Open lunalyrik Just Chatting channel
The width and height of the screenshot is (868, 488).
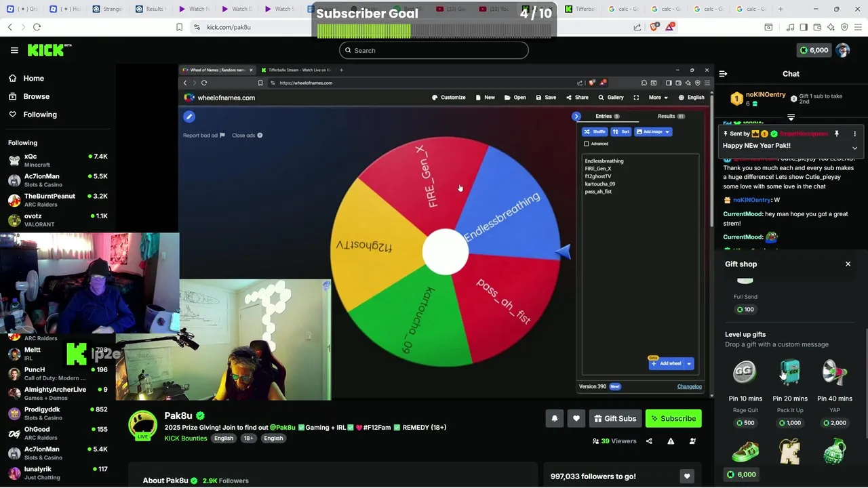[58, 472]
